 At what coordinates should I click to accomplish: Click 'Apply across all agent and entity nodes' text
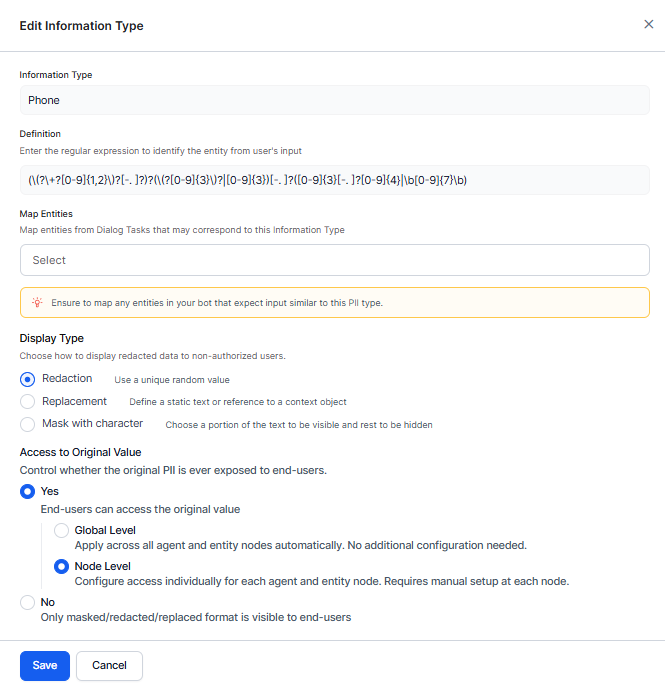coord(301,545)
